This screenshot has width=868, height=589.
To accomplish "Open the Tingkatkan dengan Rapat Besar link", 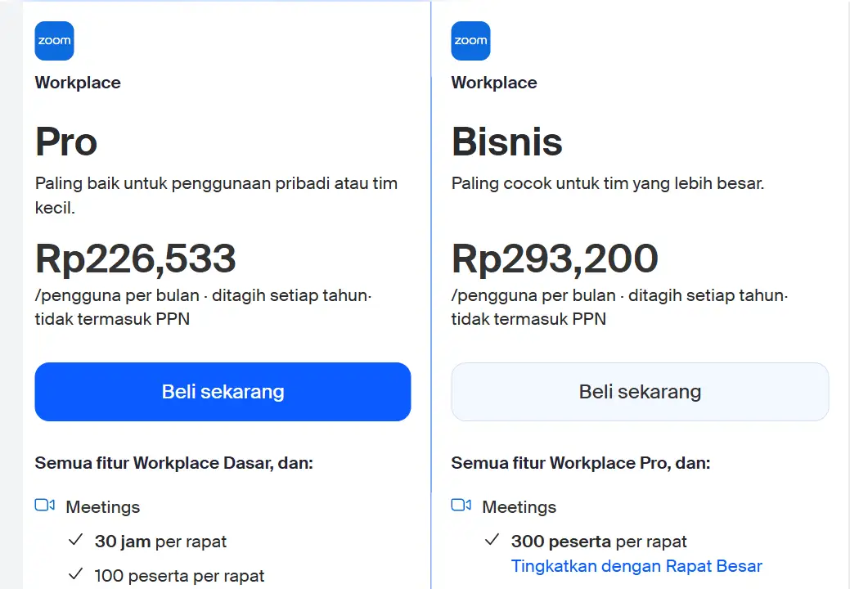I will click(x=636, y=566).
